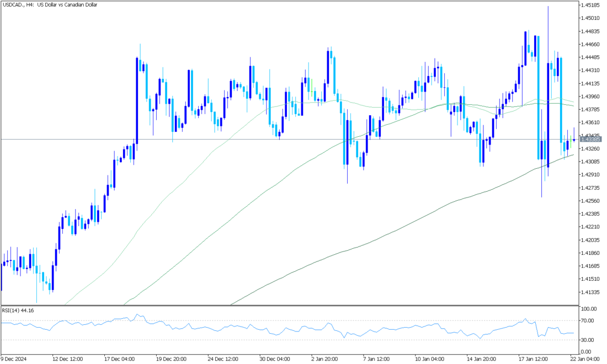This screenshot has height=364, width=607.
Task: Click price level 1.41510 on the scale
Action: coord(590,279)
